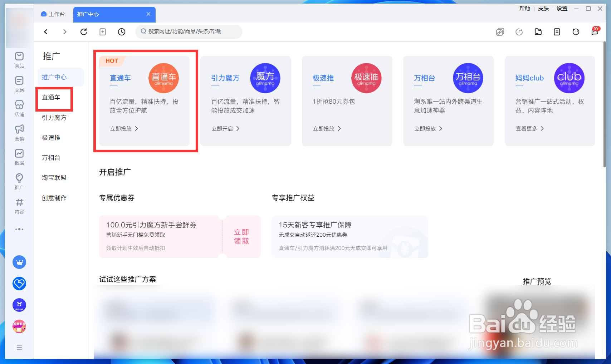The height and width of the screenshot is (364, 611).
Task: Go back with the back arrow
Action: 46,32
